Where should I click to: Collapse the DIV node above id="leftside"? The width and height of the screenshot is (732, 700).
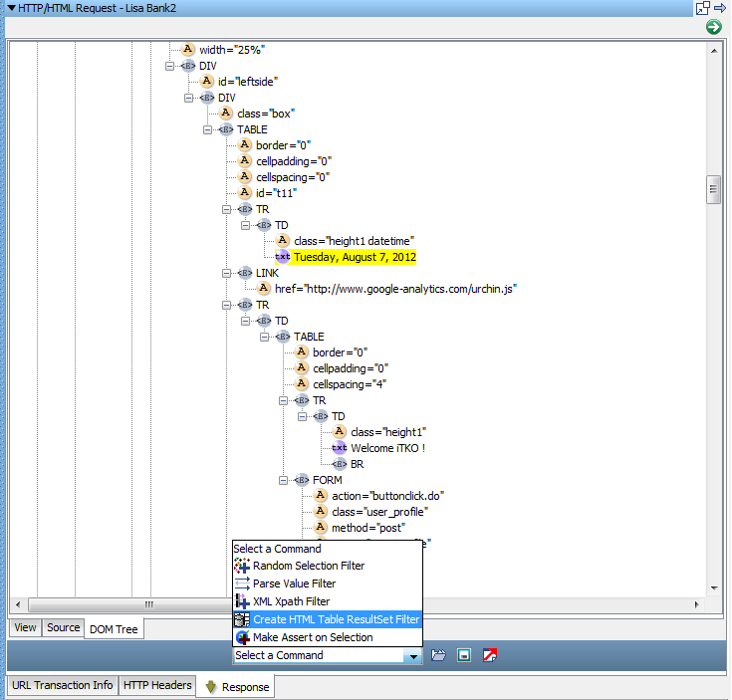[x=169, y=66]
